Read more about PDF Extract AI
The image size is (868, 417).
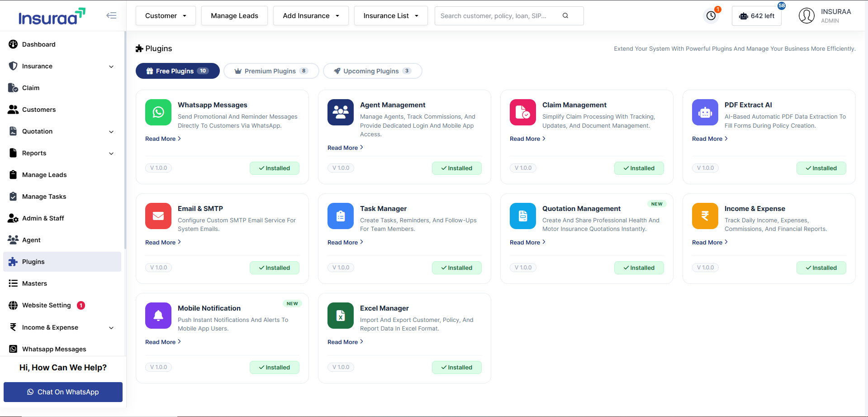tap(710, 139)
